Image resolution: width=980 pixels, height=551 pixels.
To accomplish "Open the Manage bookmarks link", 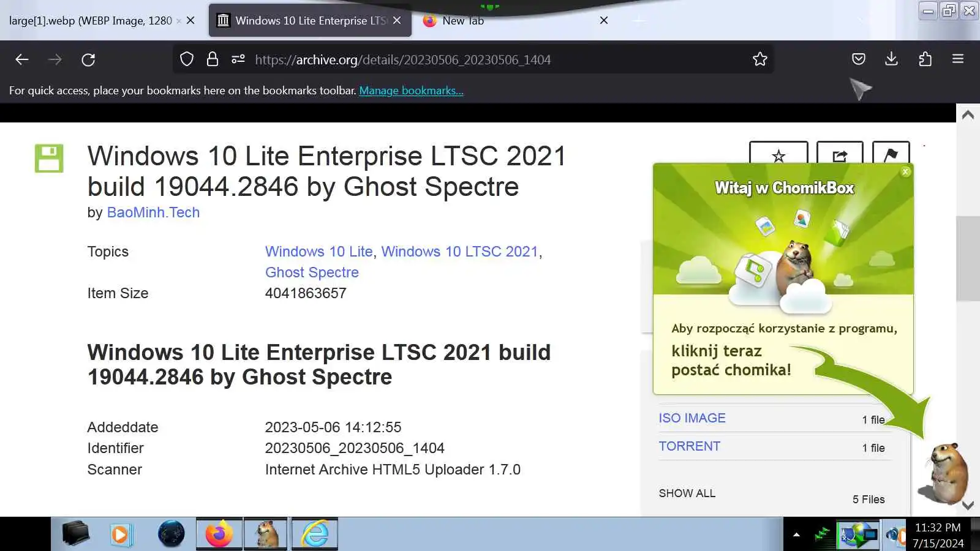I will point(411,91).
